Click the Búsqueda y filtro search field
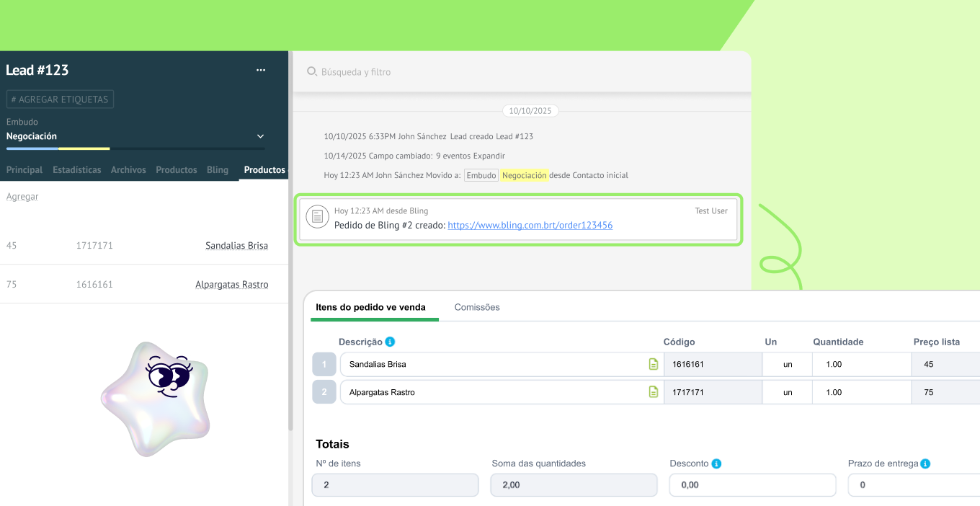 click(519, 72)
